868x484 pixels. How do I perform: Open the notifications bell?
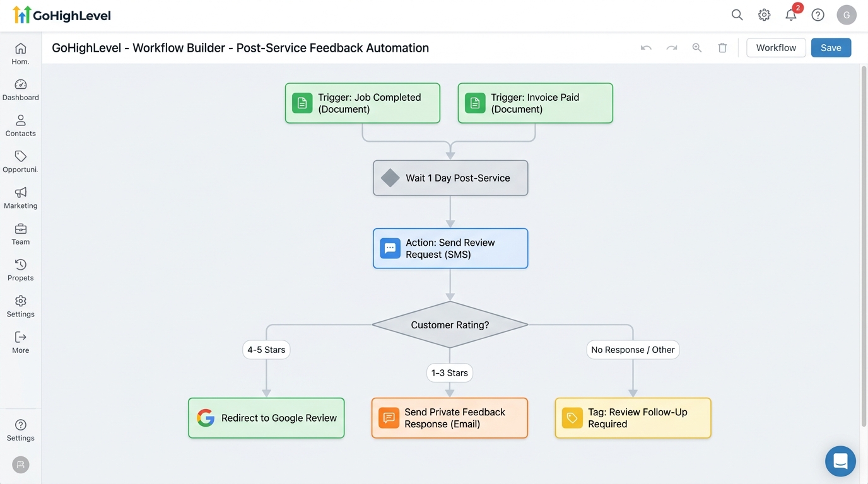[791, 15]
